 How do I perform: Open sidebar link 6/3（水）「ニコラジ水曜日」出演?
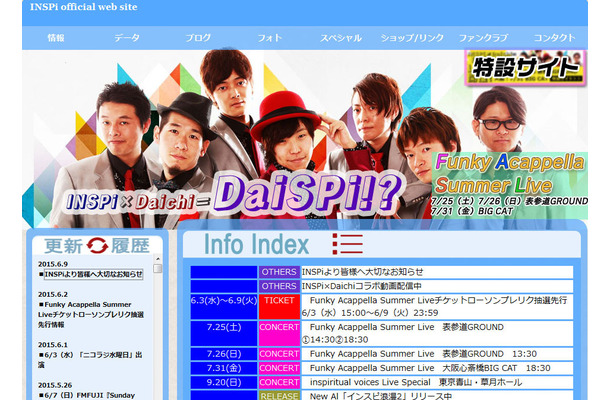pos(90,360)
